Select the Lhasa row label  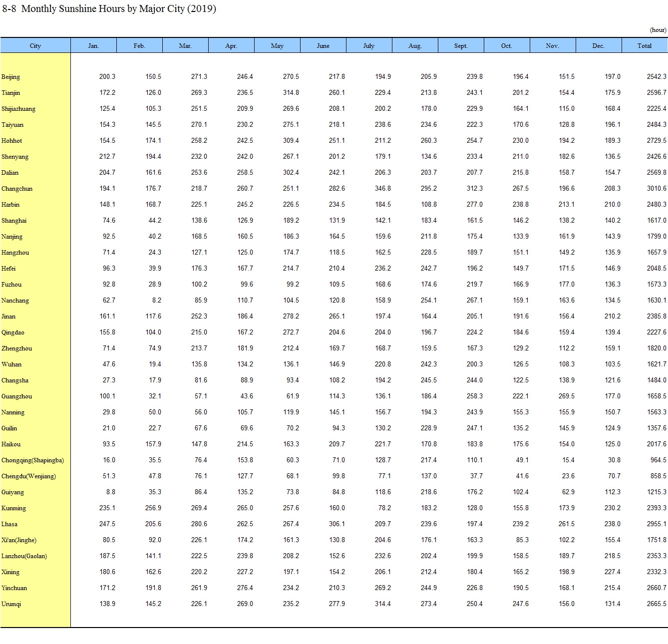[9, 524]
